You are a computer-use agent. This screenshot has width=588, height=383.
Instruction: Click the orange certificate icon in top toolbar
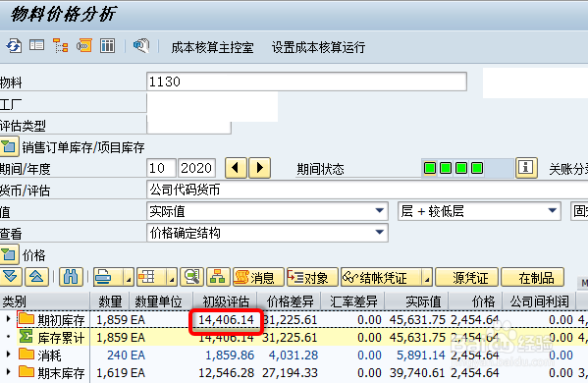[84, 46]
